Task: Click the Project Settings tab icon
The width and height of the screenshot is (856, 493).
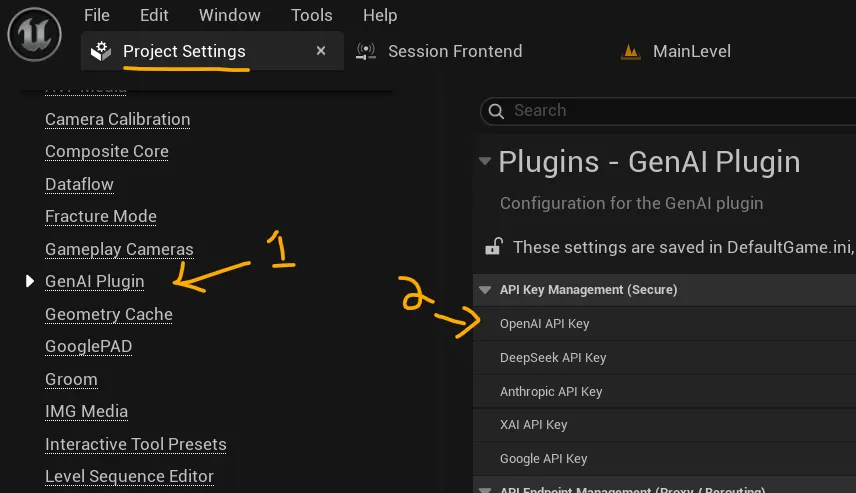Action: (x=101, y=51)
